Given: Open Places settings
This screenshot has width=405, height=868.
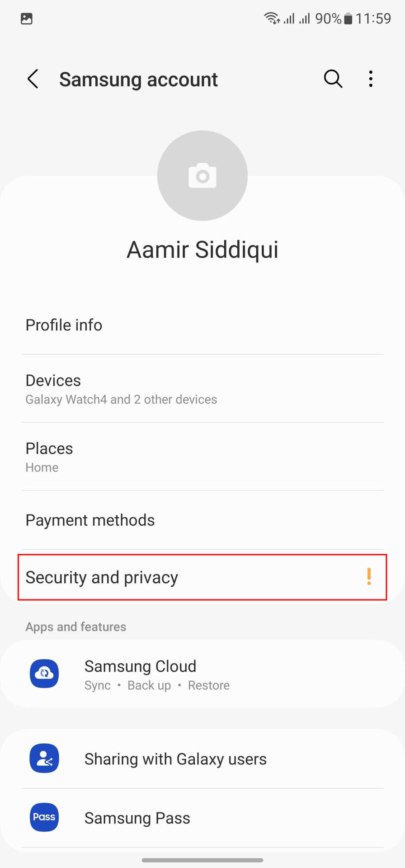Looking at the screenshot, I should point(49,457).
